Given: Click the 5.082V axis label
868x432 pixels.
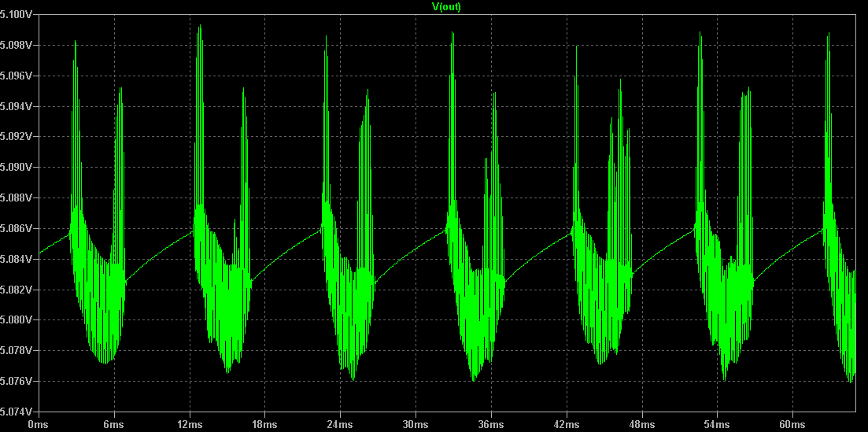Looking at the screenshot, I should [x=16, y=289].
